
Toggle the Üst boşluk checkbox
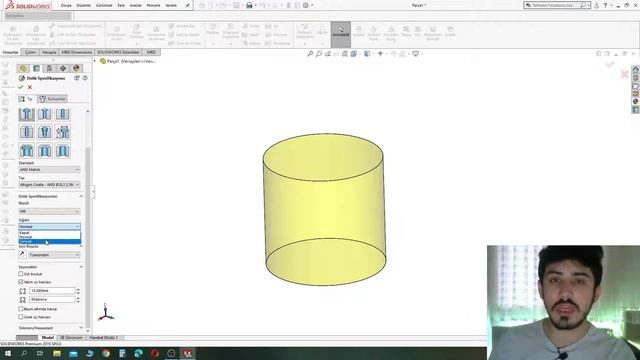[21, 274]
